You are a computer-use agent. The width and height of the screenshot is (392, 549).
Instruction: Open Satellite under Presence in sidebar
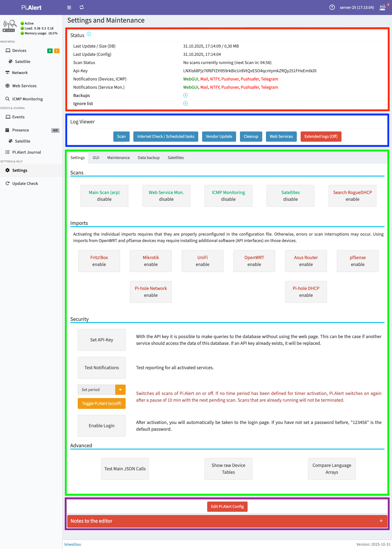coord(22,141)
